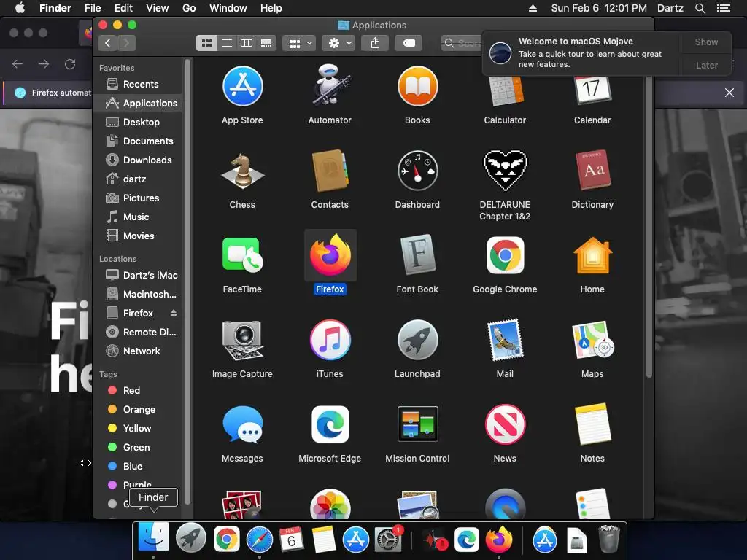
Task: Select the Image Capture app icon
Action: click(242, 340)
